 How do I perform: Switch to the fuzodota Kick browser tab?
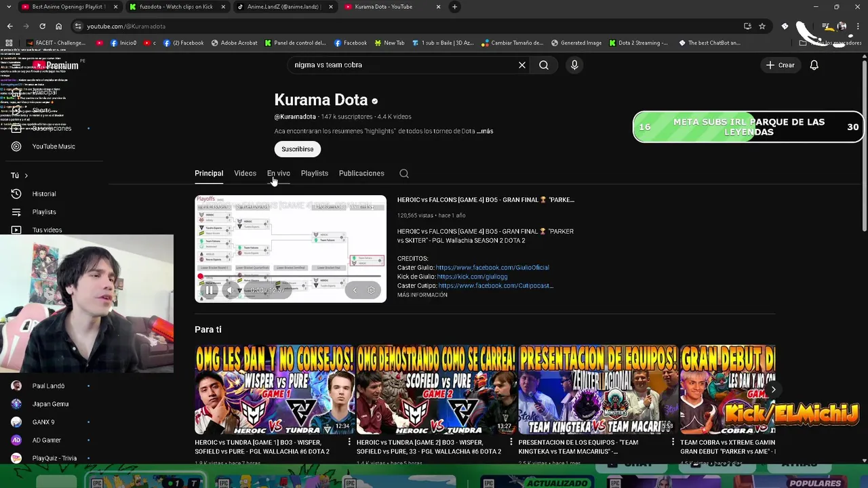(176, 7)
